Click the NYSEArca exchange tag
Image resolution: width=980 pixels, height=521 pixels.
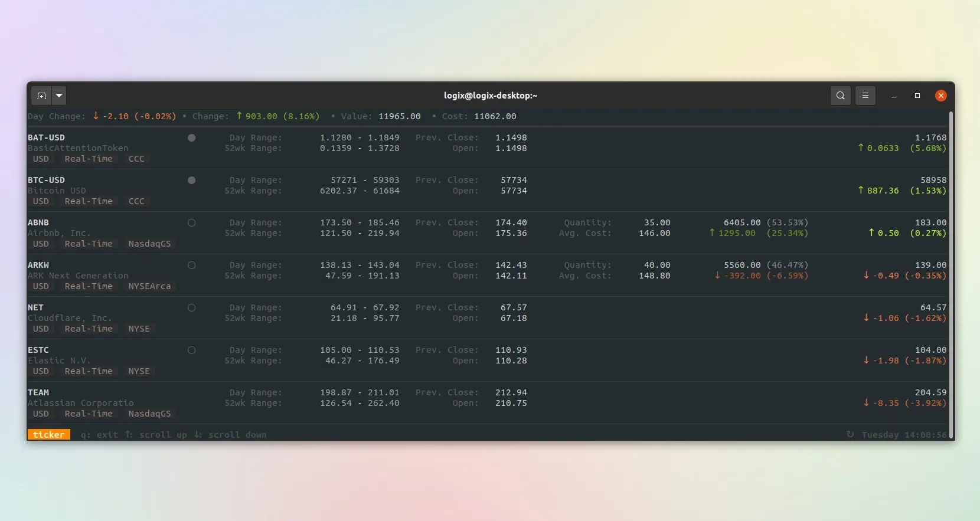(x=150, y=287)
